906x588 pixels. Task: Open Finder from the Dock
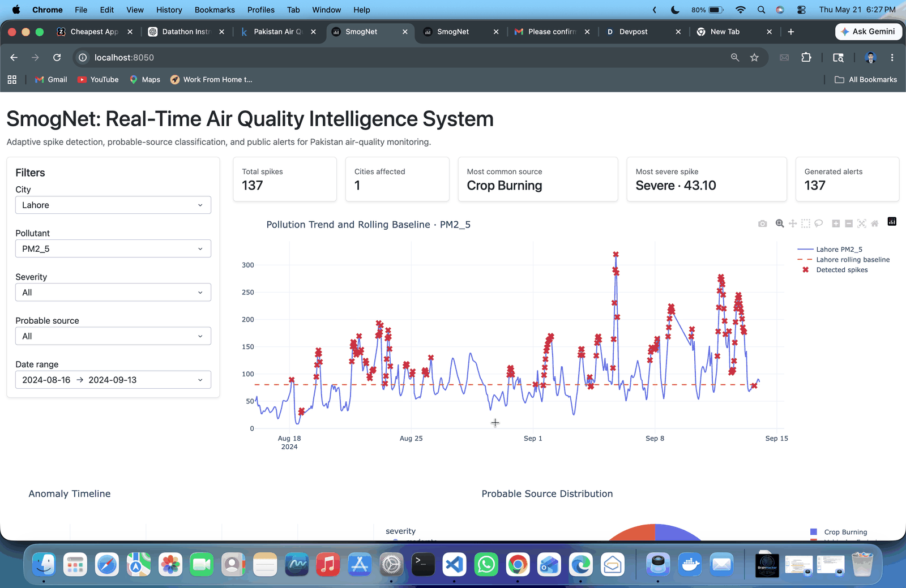click(44, 564)
